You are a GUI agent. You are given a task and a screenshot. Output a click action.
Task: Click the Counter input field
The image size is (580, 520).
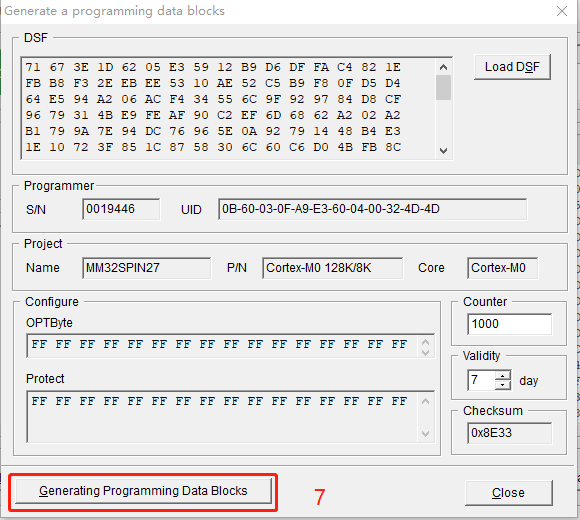tap(509, 324)
